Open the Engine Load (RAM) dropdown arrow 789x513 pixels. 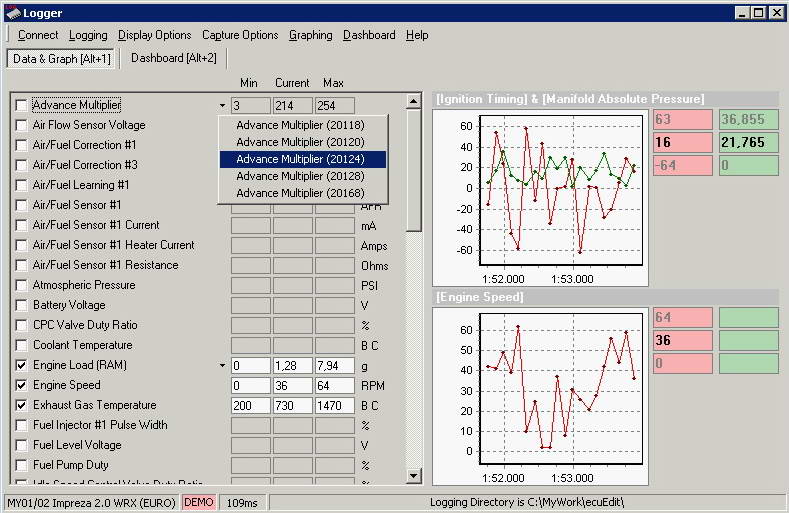point(222,365)
